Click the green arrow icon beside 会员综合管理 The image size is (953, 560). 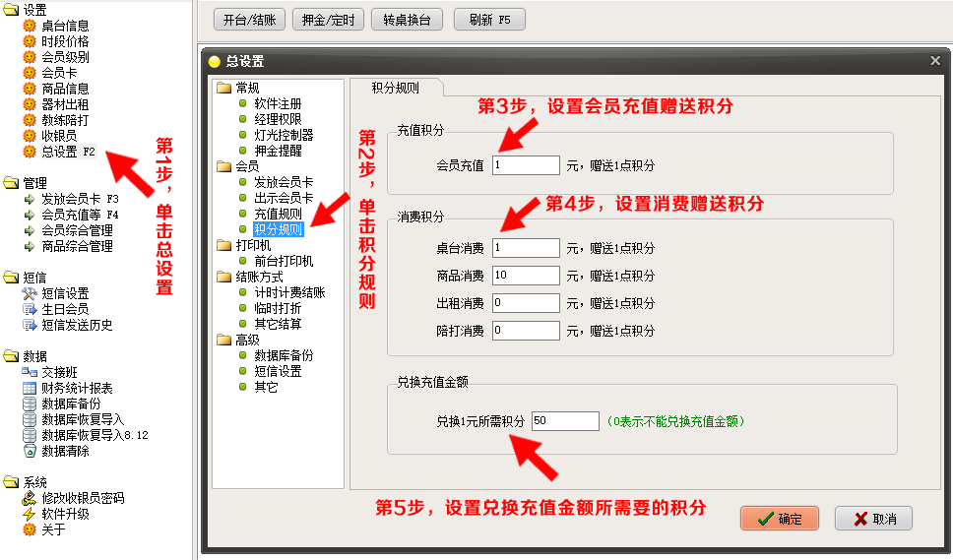click(30, 231)
